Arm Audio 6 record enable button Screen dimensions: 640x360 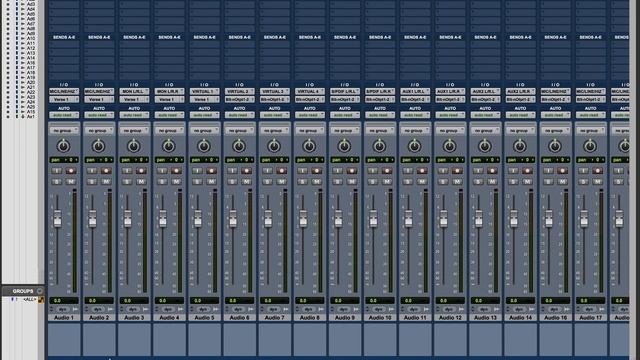pos(247,171)
